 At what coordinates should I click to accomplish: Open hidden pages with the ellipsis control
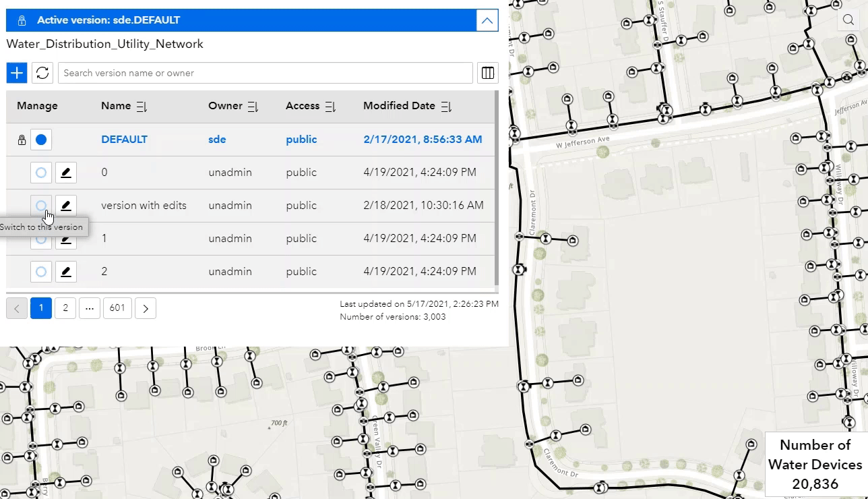coord(90,308)
